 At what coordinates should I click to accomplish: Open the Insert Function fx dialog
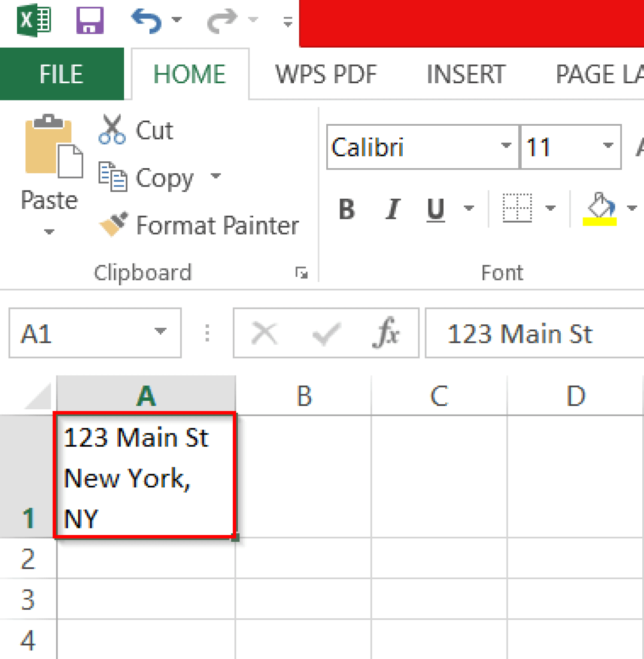pyautogui.click(x=386, y=333)
